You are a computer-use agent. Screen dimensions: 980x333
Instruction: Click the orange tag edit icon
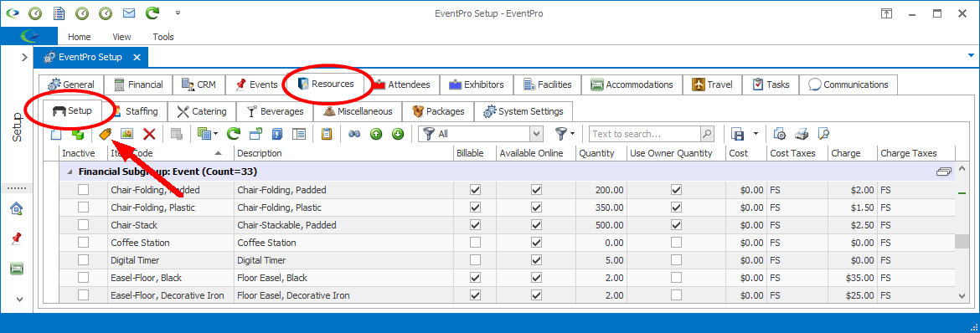[x=106, y=134]
